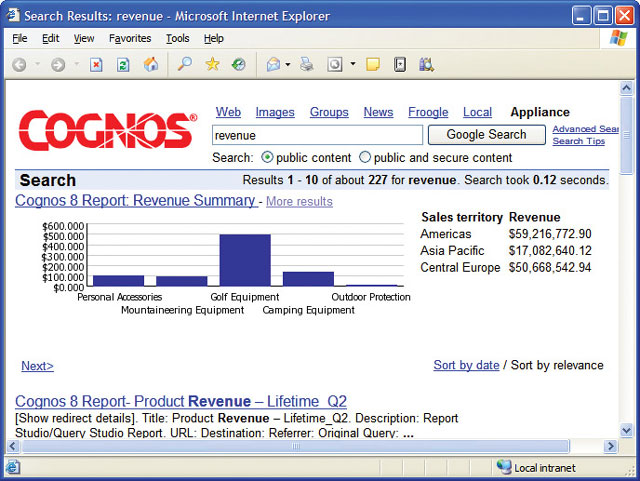Screen dimensions: 640x481
Task: Click the Google Search button
Action: [487, 135]
